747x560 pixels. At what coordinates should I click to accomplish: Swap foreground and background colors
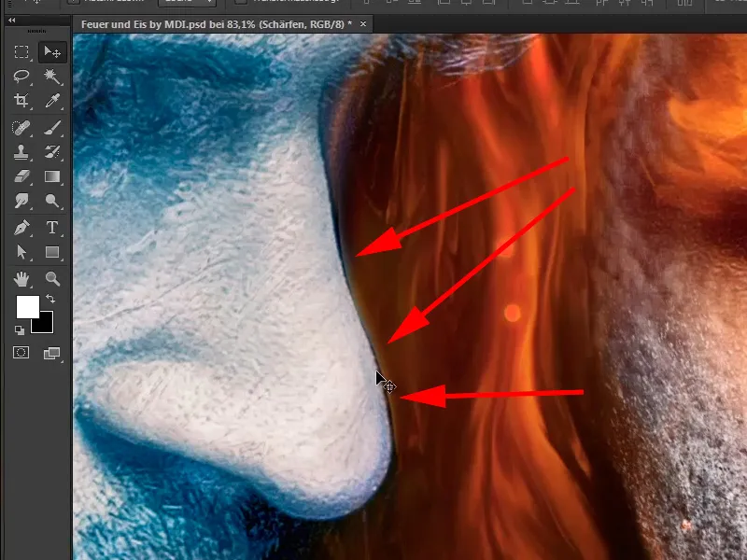pos(50,299)
